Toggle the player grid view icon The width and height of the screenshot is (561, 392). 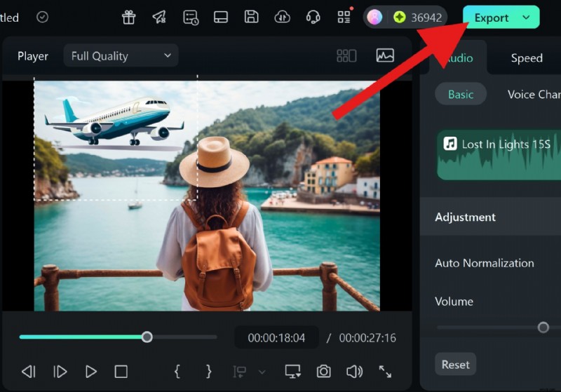coord(346,56)
